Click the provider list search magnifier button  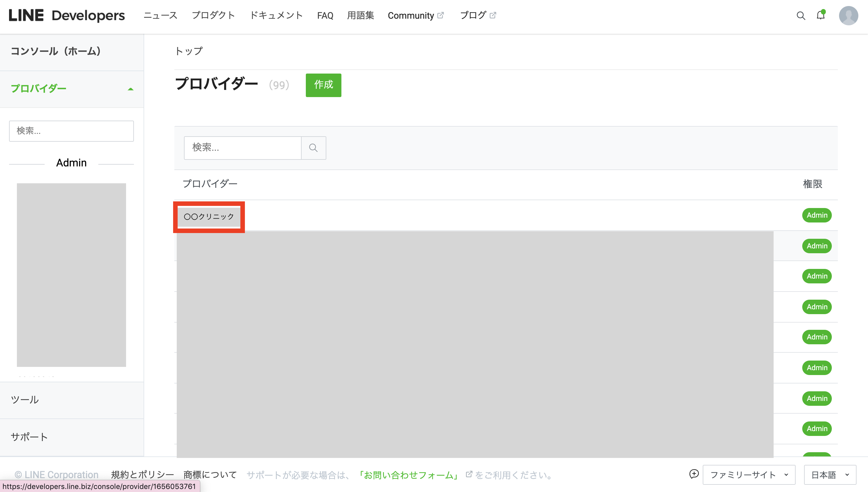pos(313,148)
